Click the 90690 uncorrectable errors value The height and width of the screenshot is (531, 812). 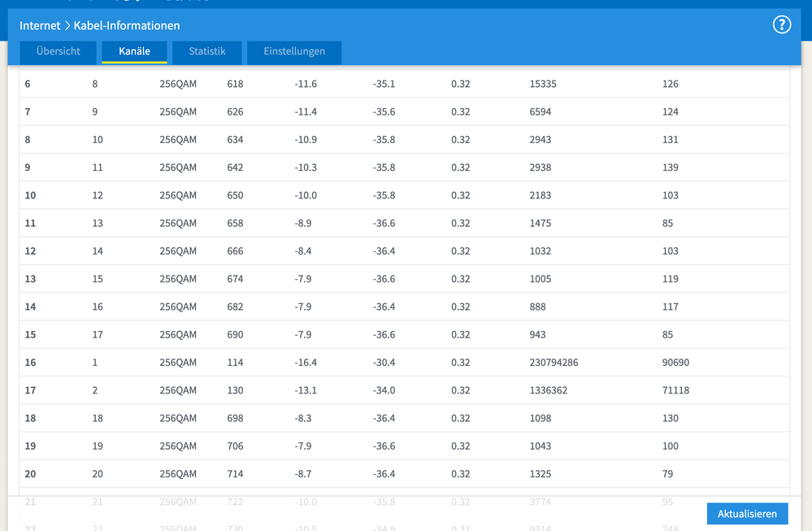[675, 363]
